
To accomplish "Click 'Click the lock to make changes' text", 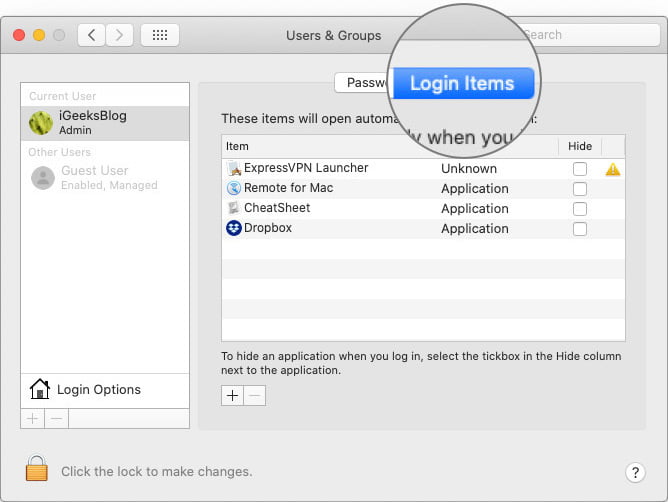I will (157, 471).
